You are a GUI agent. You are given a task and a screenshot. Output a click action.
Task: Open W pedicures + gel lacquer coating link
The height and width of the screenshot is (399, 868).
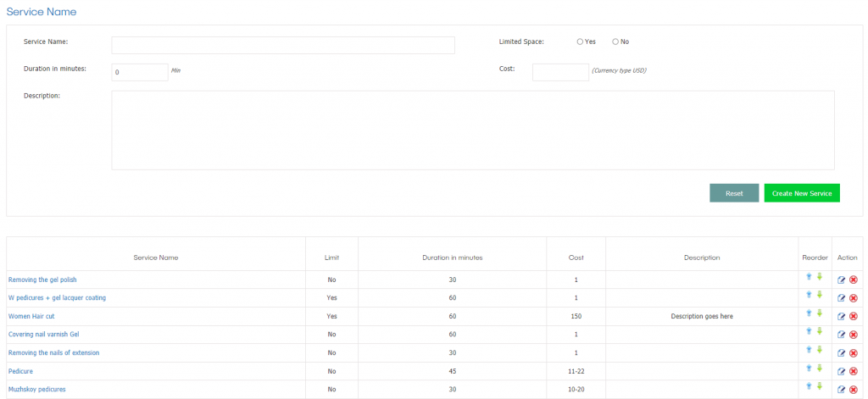[57, 297]
